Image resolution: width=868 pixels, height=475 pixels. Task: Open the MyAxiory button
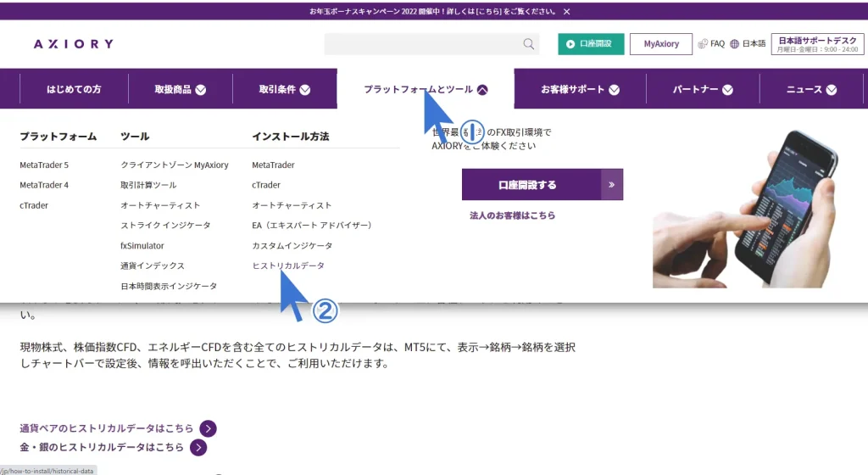pos(661,44)
